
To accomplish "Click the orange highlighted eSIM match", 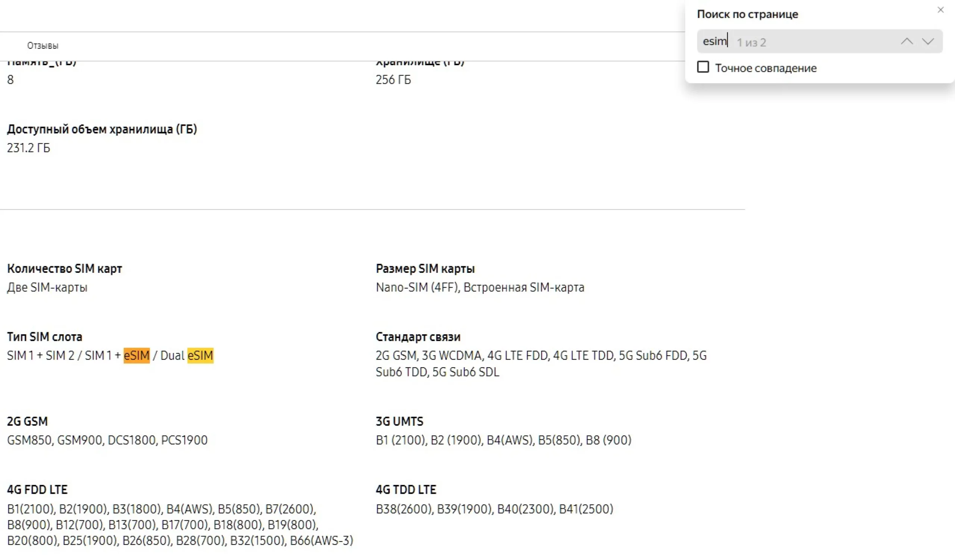I will (x=137, y=356).
